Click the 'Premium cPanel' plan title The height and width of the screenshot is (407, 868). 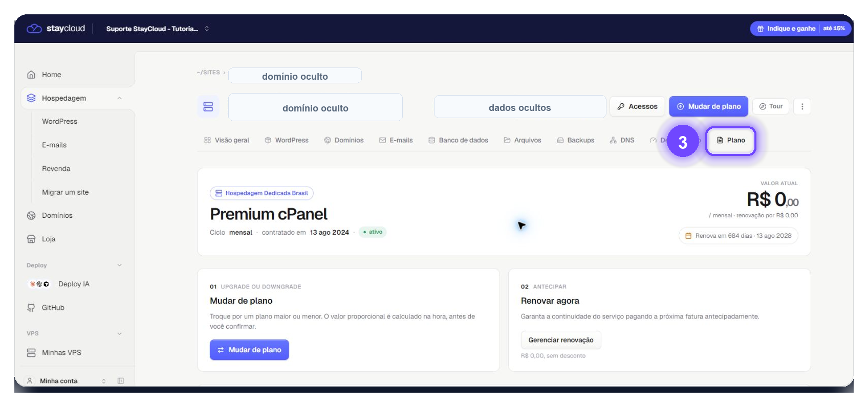coord(269,214)
